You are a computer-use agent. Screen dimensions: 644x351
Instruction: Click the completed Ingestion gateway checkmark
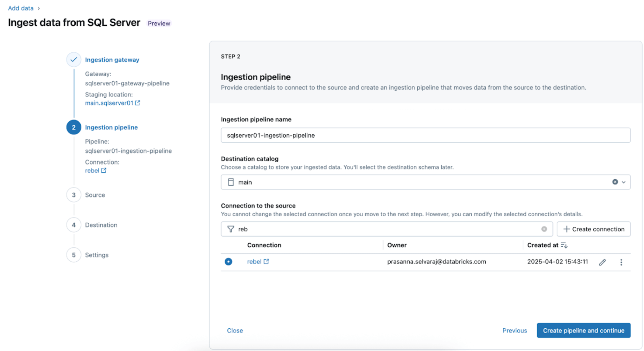coord(74,60)
